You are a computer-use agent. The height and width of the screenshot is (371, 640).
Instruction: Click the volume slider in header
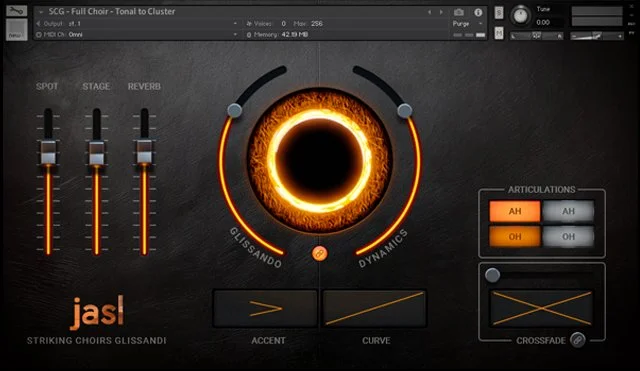click(596, 36)
